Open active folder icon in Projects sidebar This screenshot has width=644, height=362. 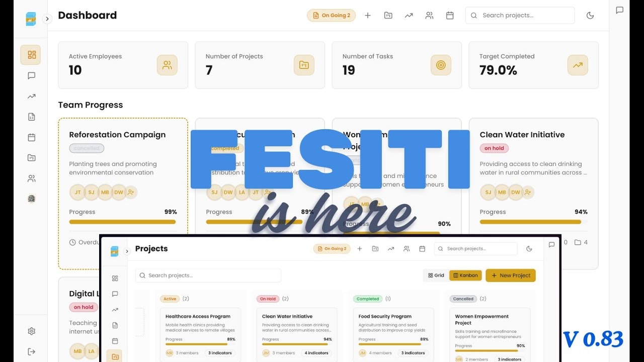point(115,356)
